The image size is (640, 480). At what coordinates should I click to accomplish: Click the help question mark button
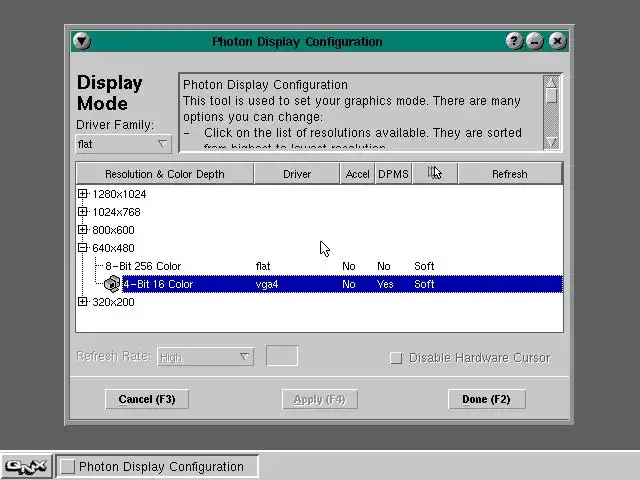pyautogui.click(x=514, y=41)
